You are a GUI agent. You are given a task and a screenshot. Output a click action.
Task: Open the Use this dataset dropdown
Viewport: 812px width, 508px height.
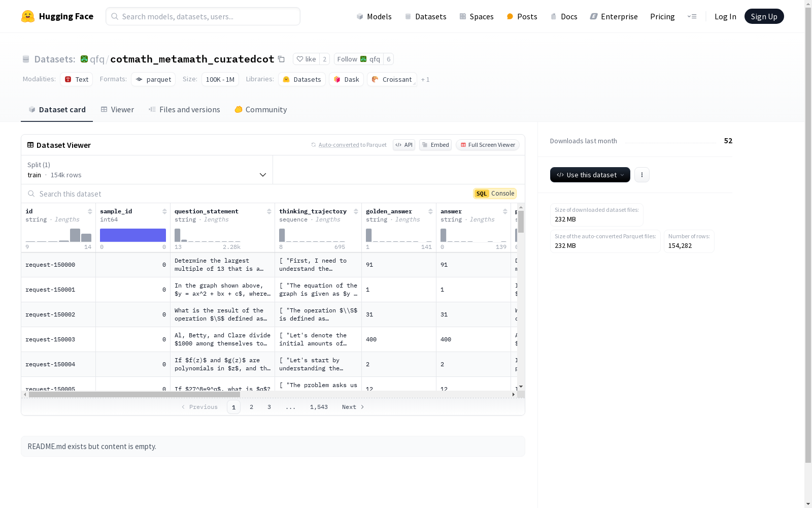pyautogui.click(x=590, y=175)
